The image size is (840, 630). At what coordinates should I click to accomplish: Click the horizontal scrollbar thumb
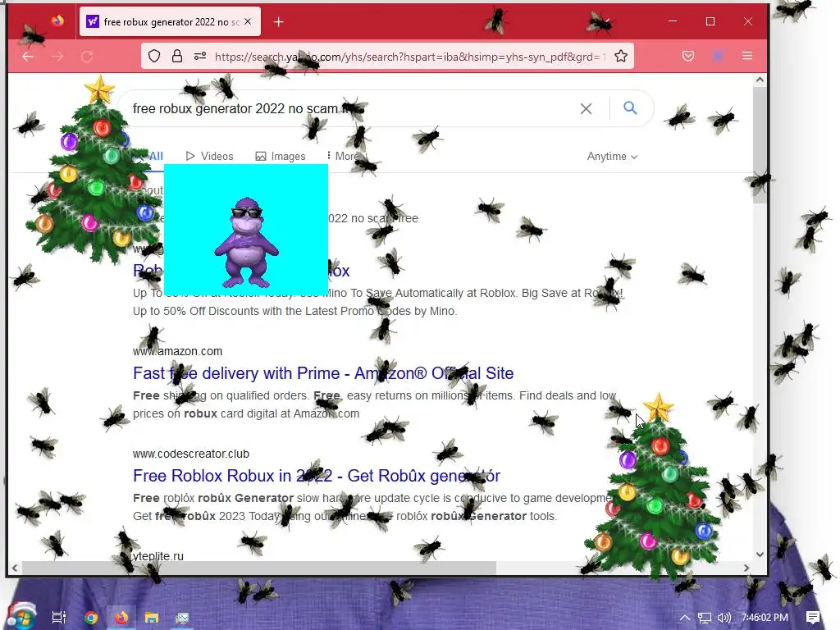coord(259,568)
